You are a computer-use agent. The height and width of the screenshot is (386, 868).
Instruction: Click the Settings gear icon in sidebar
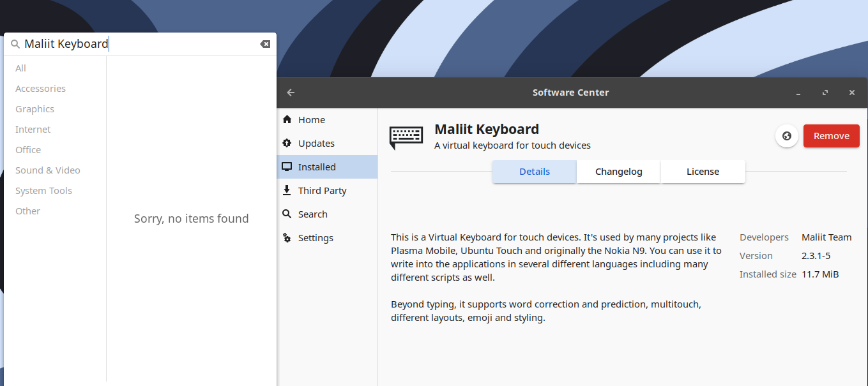(x=287, y=237)
